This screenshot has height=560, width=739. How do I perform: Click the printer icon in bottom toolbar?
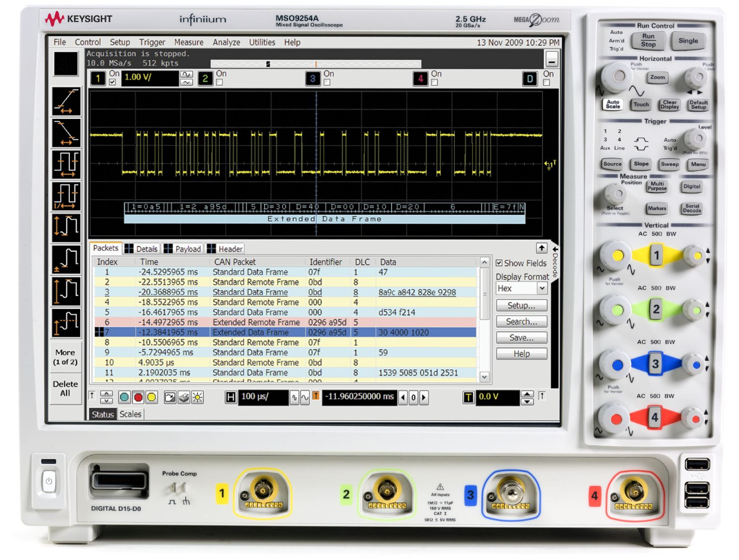[x=184, y=398]
